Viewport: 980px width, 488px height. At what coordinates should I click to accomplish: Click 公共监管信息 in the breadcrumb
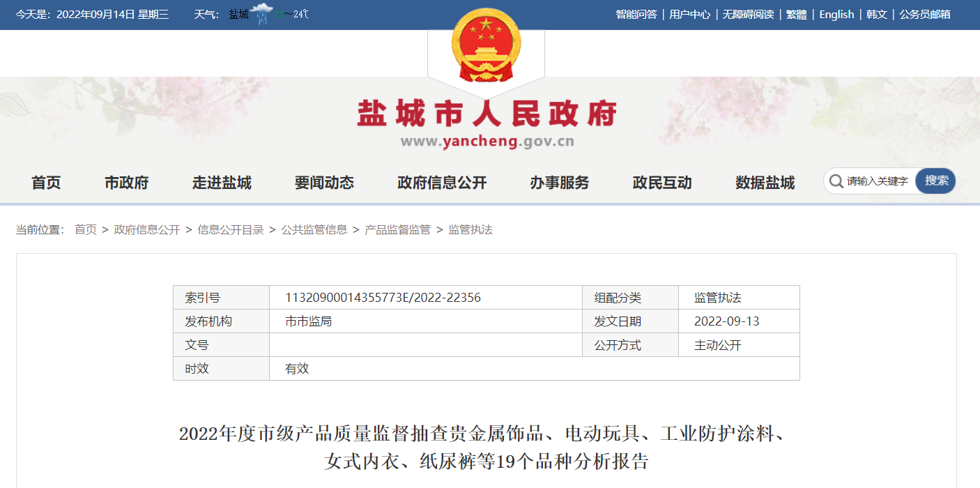(314, 229)
